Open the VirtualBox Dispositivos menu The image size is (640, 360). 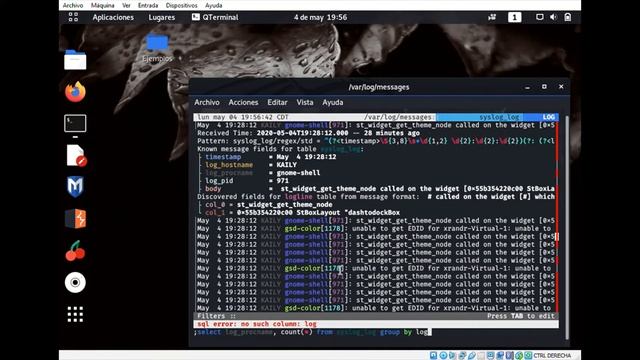pyautogui.click(x=181, y=5)
